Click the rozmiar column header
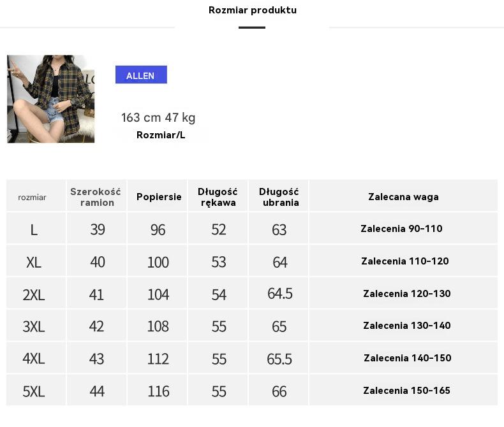This screenshot has width=504, height=427. (x=33, y=197)
